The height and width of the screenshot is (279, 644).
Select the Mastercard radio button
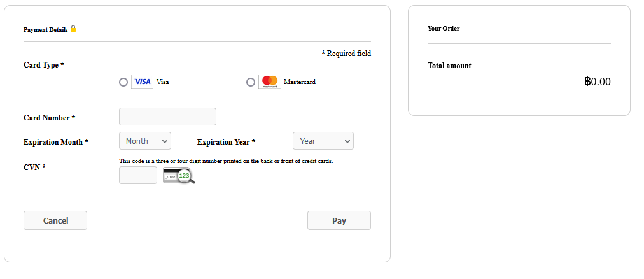tap(251, 82)
